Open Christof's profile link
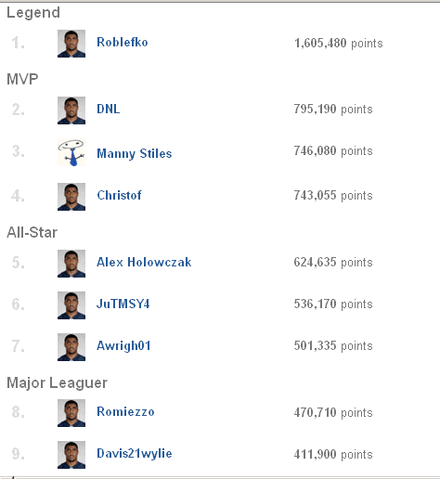The height and width of the screenshot is (479, 440). [119, 195]
